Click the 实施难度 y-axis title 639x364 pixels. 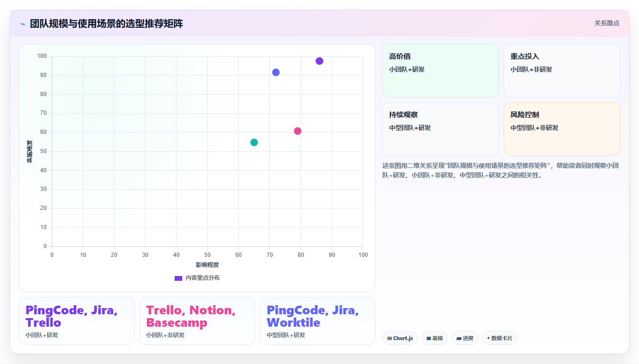(x=30, y=152)
